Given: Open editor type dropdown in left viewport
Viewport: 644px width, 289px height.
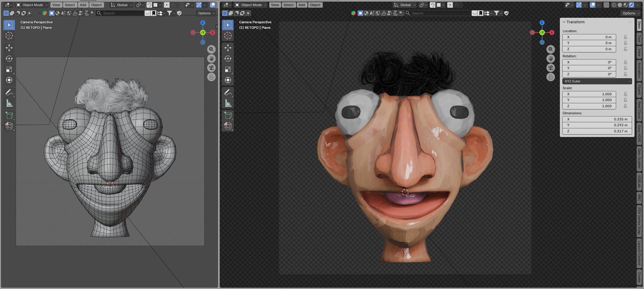Looking at the screenshot, I should click(x=8, y=5).
